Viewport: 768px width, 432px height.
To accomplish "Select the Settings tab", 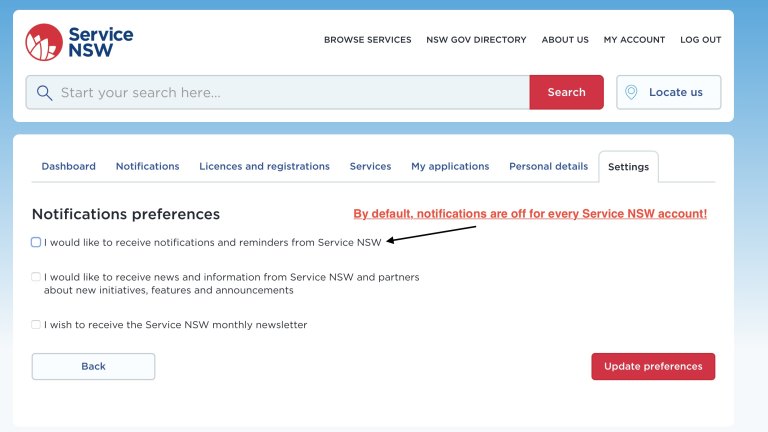I will (628, 167).
